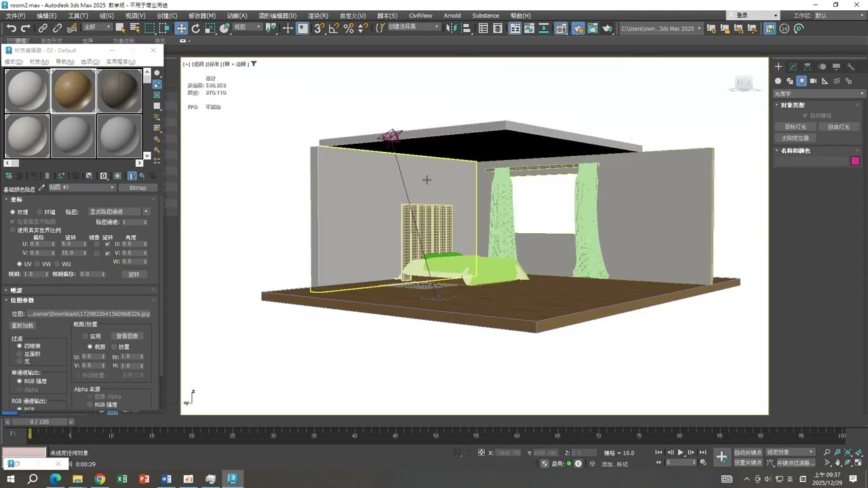Viewport: 868px width, 488px height.
Task: Select the Geometry category icon
Action: tap(778, 81)
